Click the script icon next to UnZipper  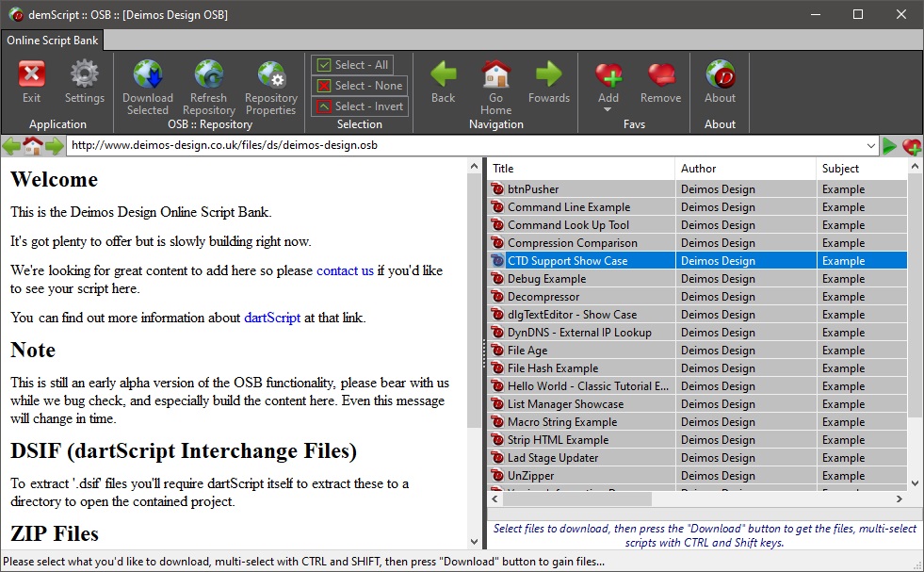tap(498, 475)
